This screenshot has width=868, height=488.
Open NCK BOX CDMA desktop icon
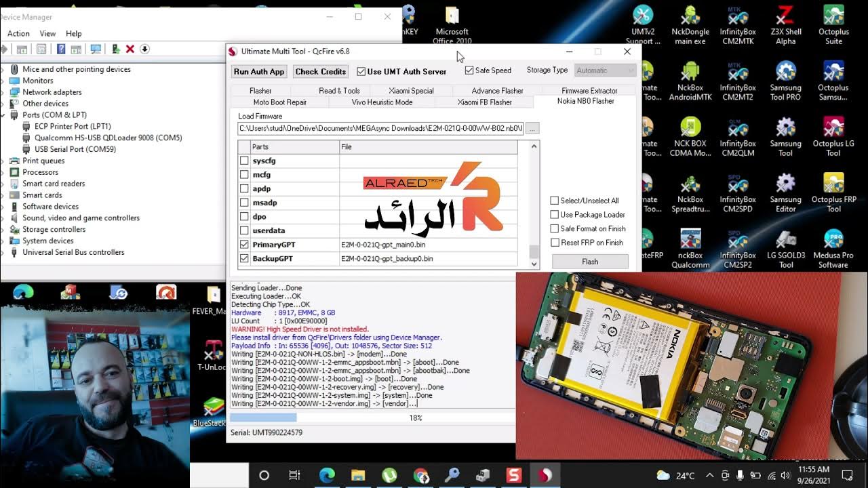[x=690, y=138]
